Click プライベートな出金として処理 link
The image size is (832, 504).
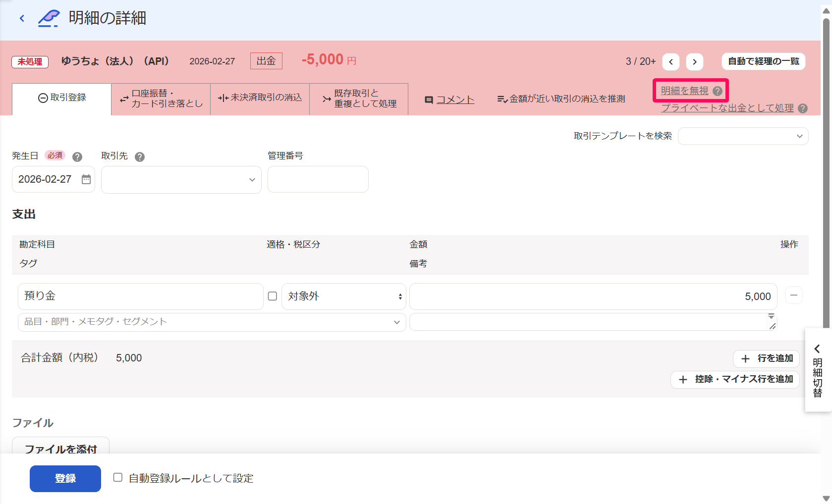(727, 108)
